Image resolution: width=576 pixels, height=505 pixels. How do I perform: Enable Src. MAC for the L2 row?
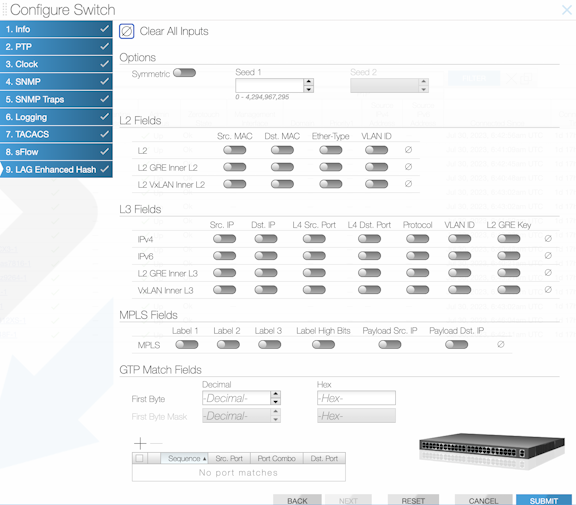[235, 150]
